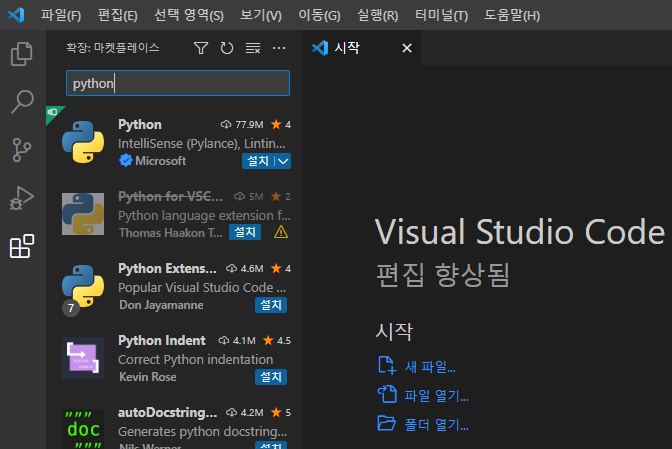
Task: Select the autoDocstring... title
Action: click(167, 413)
